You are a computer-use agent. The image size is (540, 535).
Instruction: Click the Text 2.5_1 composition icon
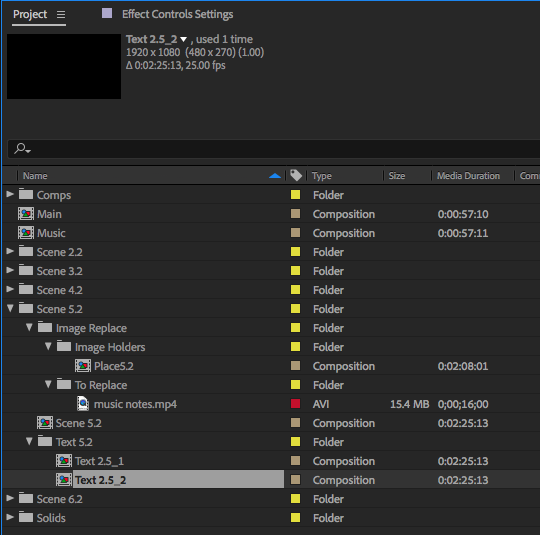point(64,461)
